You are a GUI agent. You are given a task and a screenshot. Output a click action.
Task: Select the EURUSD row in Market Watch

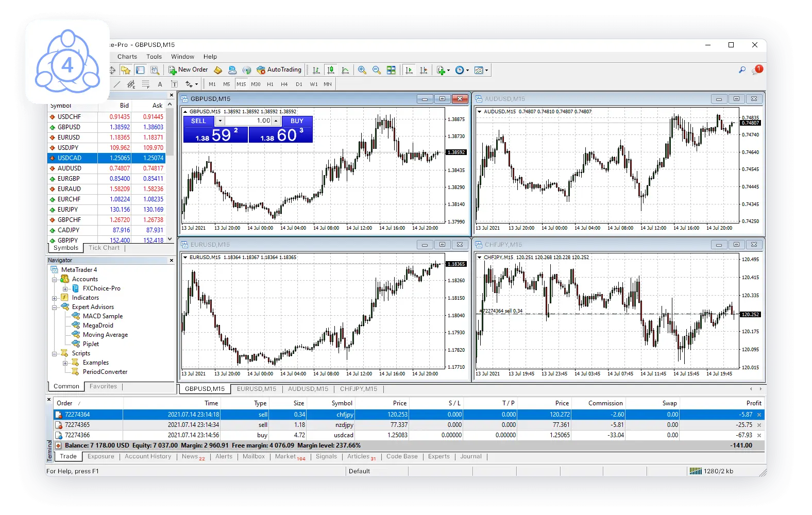[69, 138]
